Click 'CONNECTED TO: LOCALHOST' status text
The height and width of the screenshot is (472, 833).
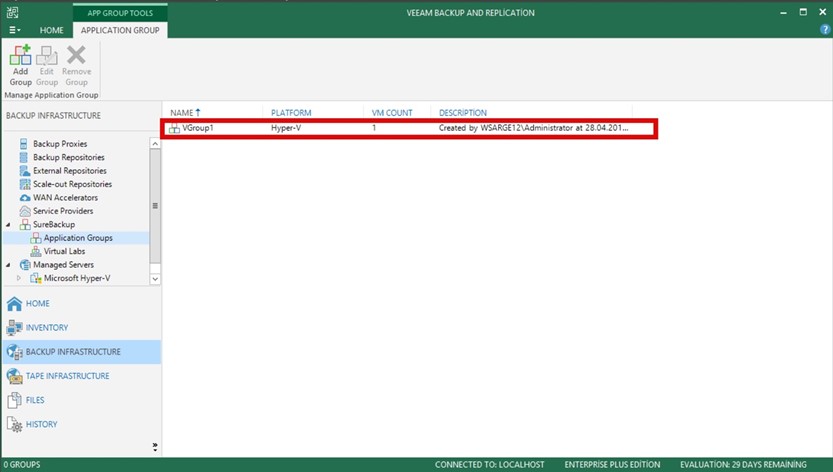click(x=489, y=465)
